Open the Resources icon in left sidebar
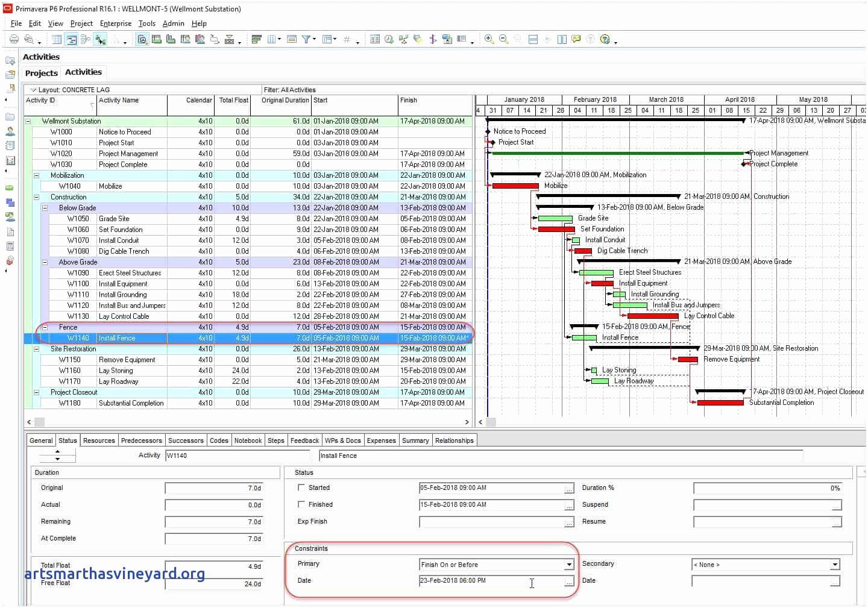This screenshot has width=868, height=608. [10, 131]
